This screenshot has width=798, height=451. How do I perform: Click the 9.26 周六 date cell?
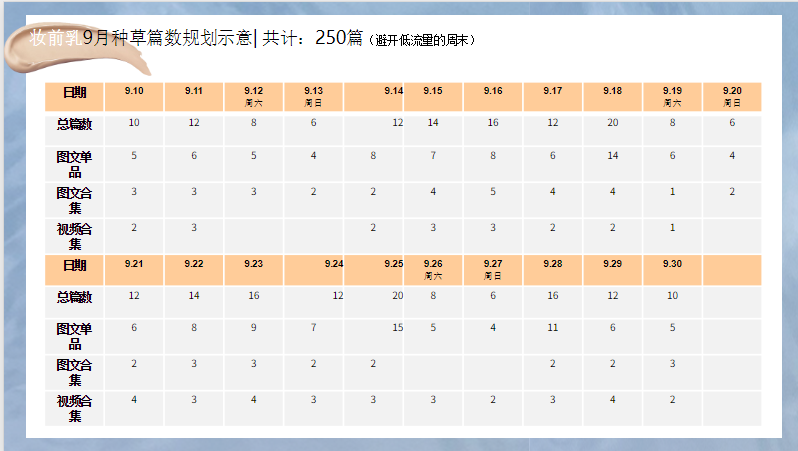point(433,268)
